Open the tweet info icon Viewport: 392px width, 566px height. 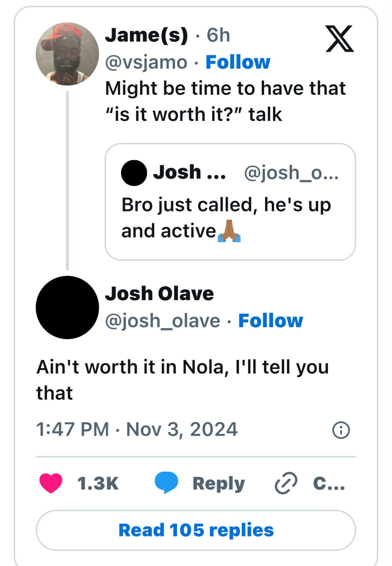tap(341, 430)
